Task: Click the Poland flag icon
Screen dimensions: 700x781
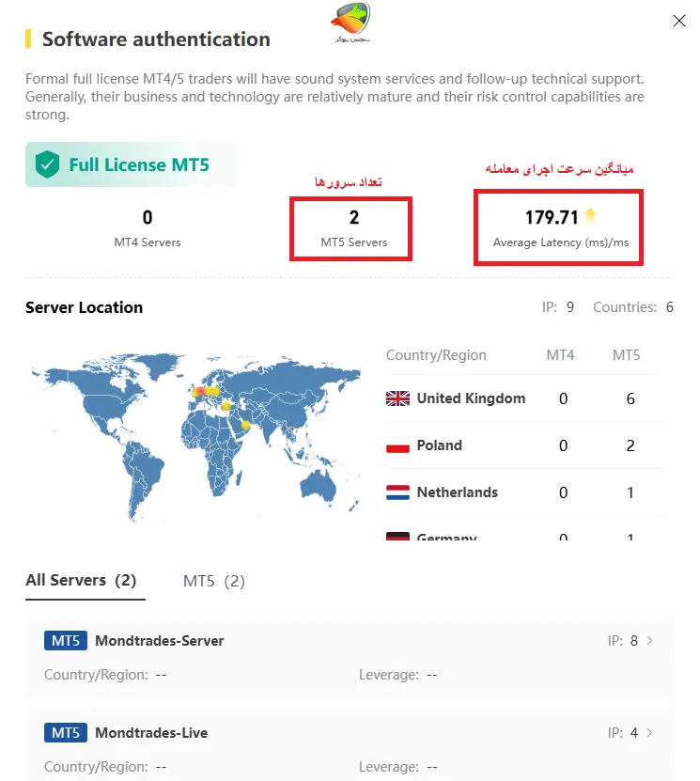Action: pyautogui.click(x=398, y=445)
